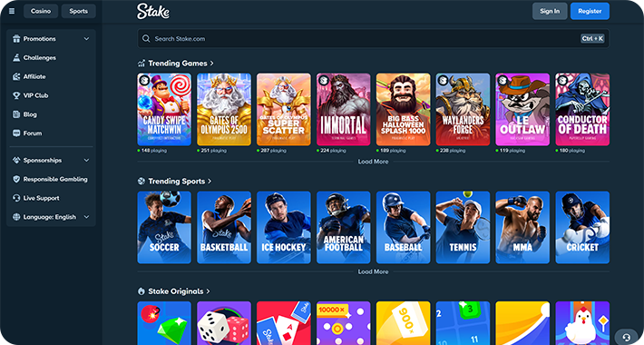
Task: Open the Language: English dropdown chevron
Action: 86,217
